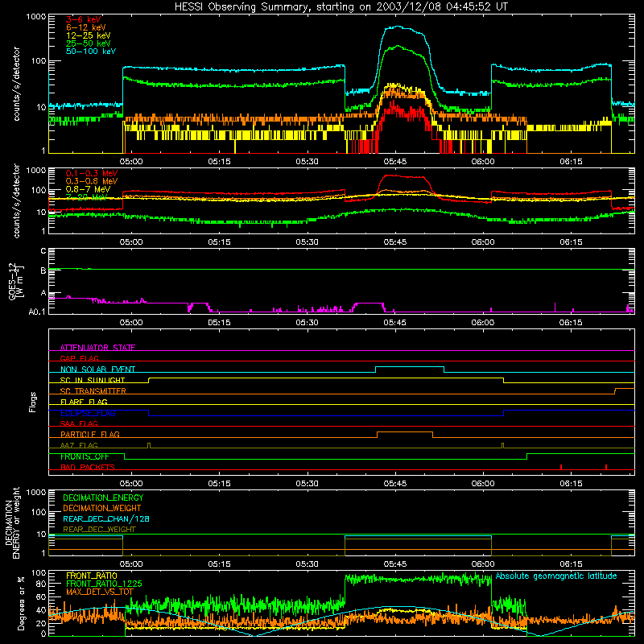Click the orange MAX_DET_VS_TOT legend label
The height and width of the screenshot is (644, 644).
point(100,592)
